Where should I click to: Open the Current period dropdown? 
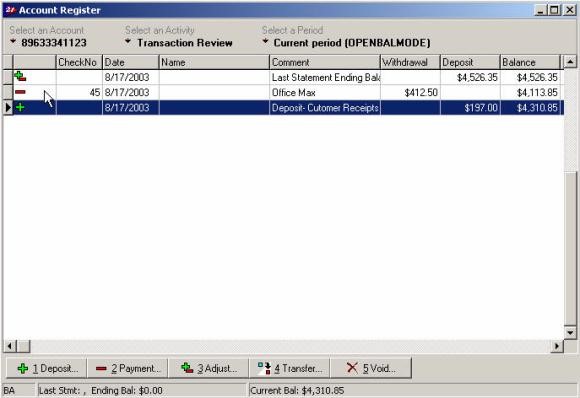coord(265,41)
